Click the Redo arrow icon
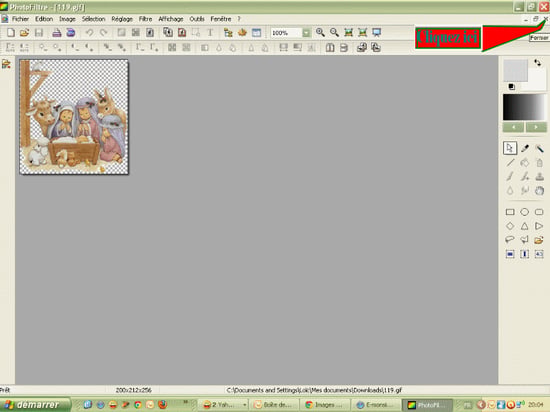 point(103,33)
